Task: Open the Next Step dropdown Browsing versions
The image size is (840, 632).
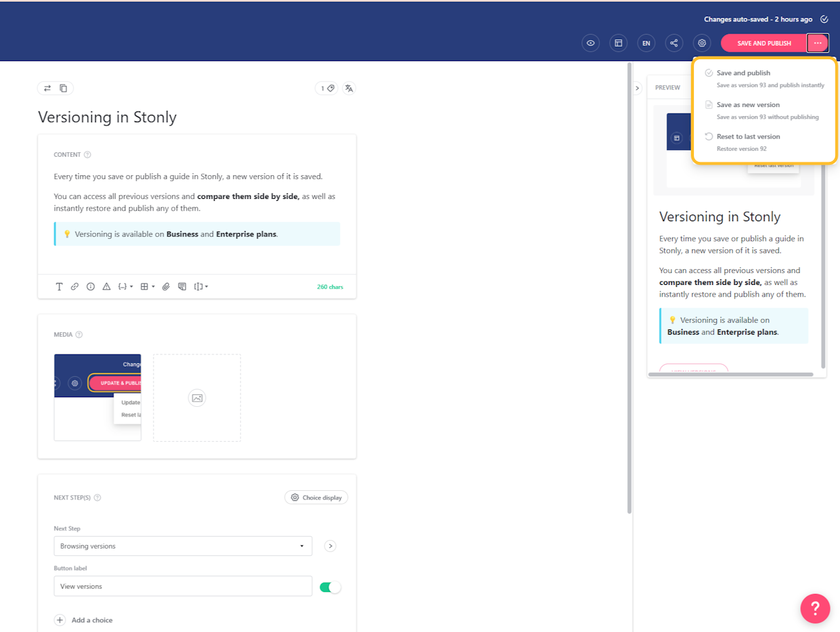Action: [x=182, y=546]
